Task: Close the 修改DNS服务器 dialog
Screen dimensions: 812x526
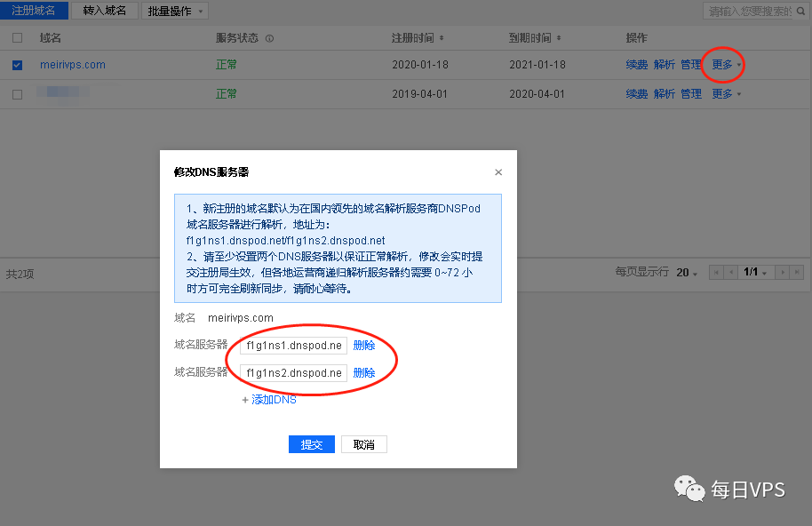Action: [x=498, y=171]
